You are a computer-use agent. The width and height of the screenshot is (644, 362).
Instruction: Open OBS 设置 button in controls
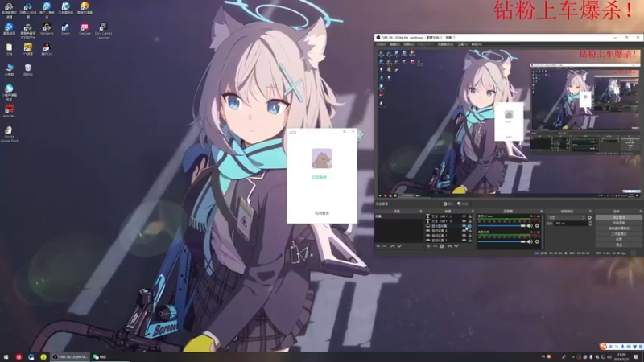(x=619, y=239)
